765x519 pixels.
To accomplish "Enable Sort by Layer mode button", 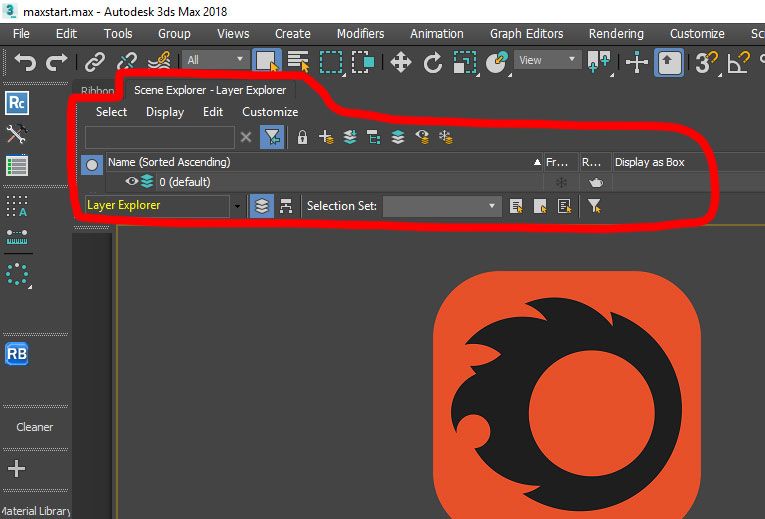I will point(262,206).
